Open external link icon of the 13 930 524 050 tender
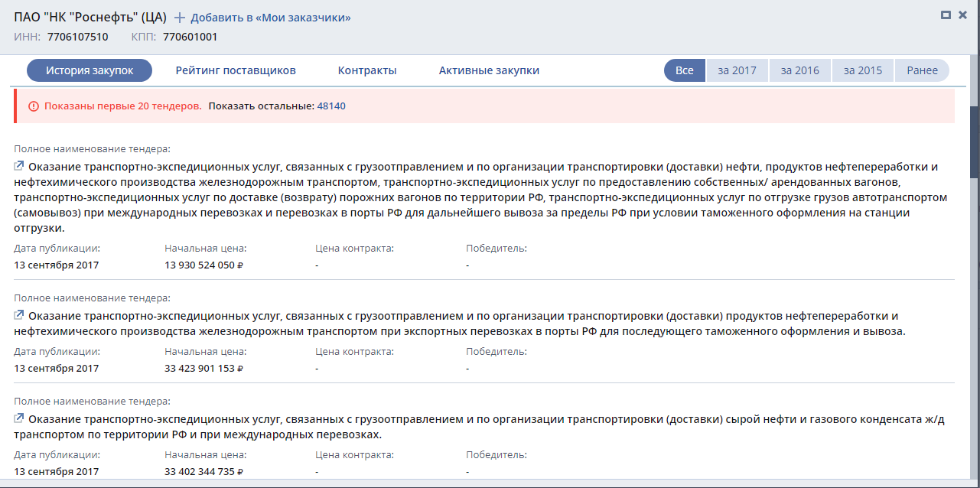This screenshot has width=980, height=488. [19, 166]
